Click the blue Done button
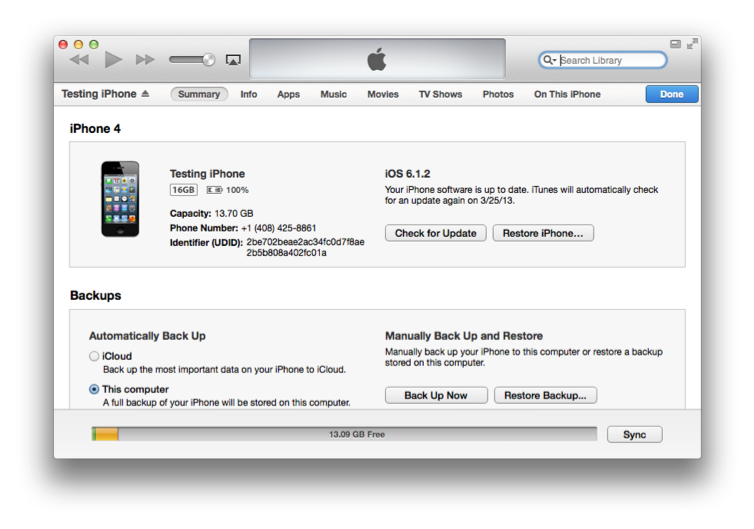The image size is (754, 529). click(672, 94)
